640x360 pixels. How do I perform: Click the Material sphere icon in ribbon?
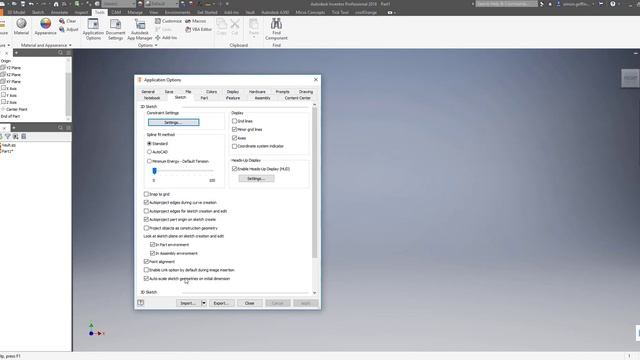point(21,24)
